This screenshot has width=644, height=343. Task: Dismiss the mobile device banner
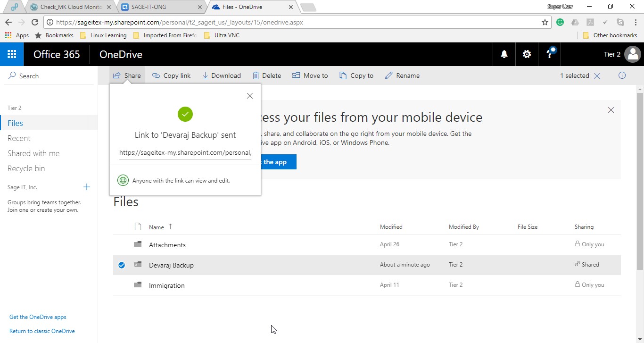[611, 110]
